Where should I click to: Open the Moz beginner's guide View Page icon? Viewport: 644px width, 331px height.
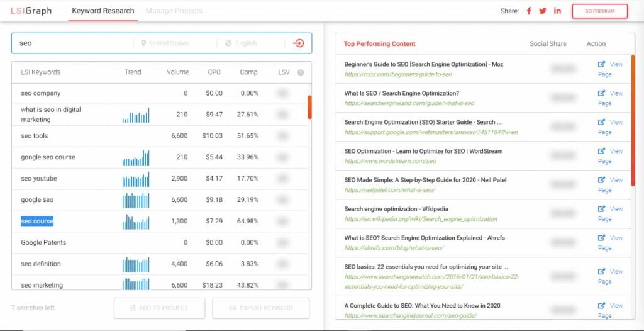click(x=602, y=64)
